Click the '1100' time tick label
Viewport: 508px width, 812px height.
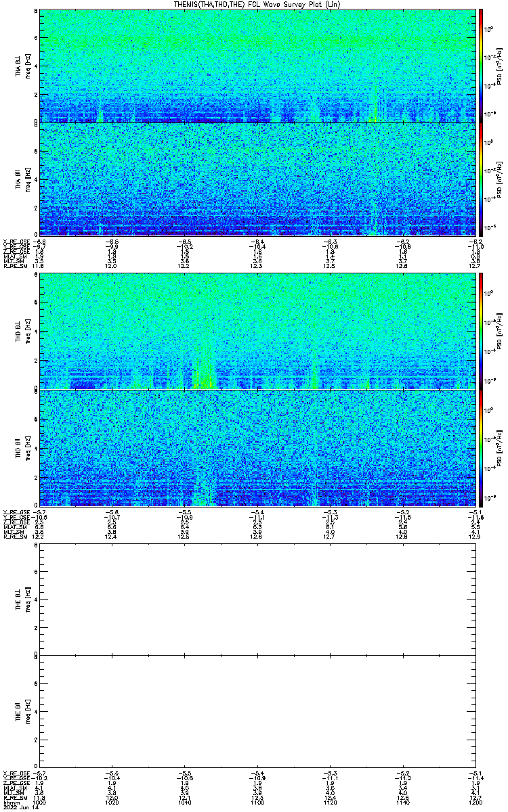(x=257, y=803)
